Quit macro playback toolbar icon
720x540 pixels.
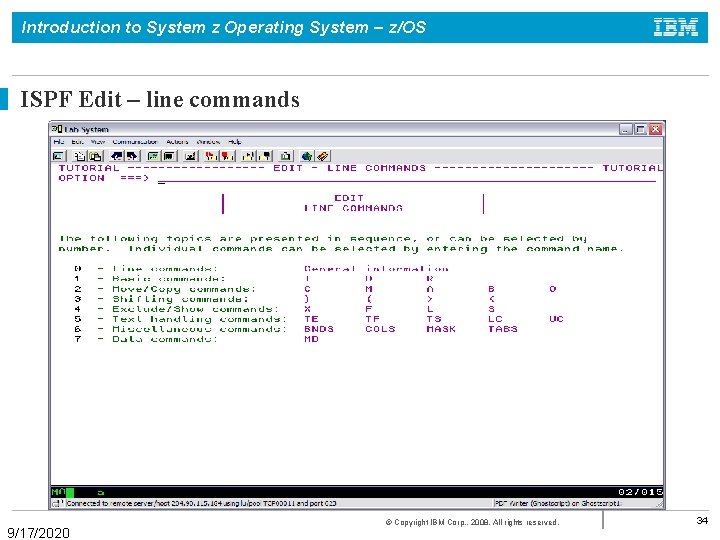tap(264, 156)
